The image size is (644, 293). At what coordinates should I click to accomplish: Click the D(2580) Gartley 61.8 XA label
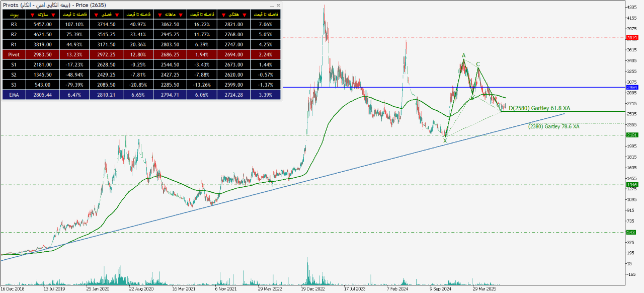pyautogui.click(x=539, y=108)
